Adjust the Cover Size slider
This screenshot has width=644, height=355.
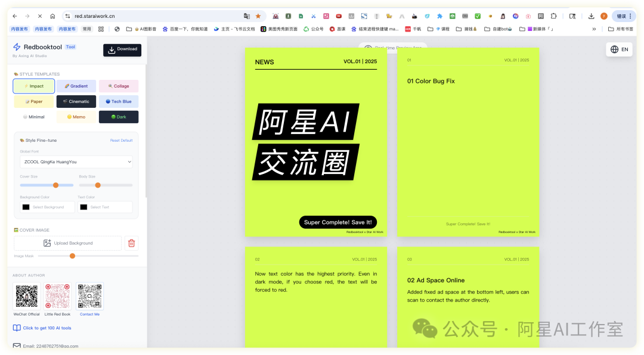(47, 185)
